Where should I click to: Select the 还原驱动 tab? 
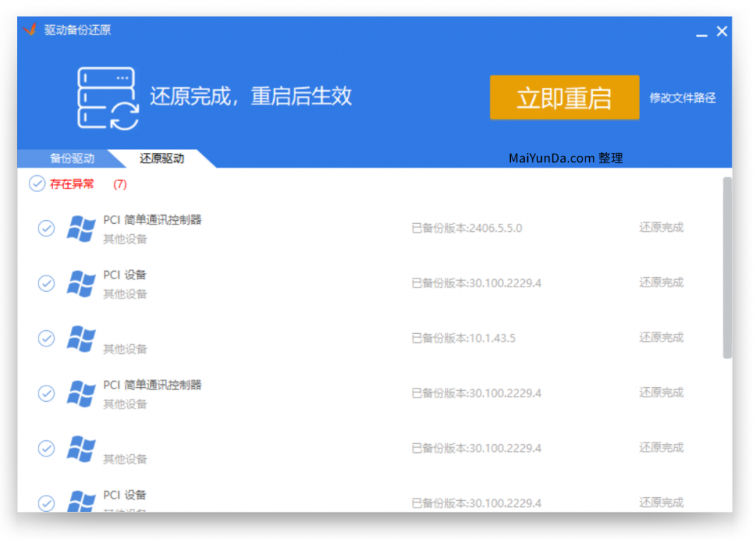click(162, 158)
